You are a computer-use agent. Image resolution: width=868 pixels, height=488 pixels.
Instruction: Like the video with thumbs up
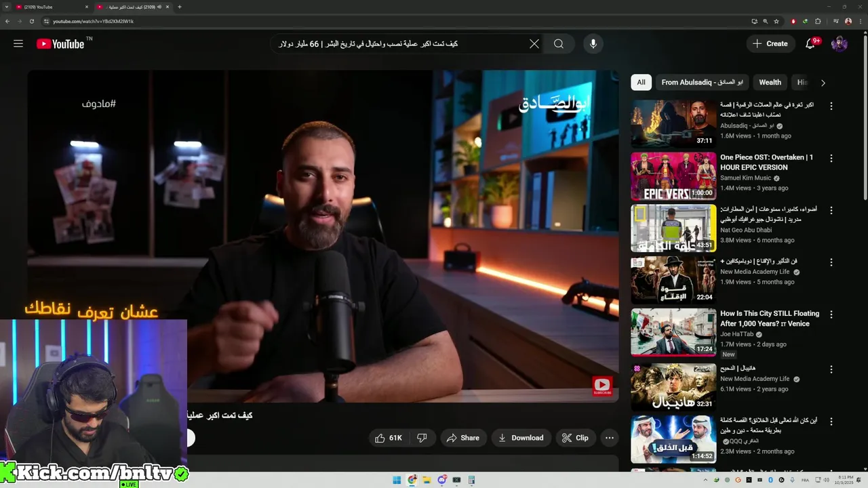389,438
